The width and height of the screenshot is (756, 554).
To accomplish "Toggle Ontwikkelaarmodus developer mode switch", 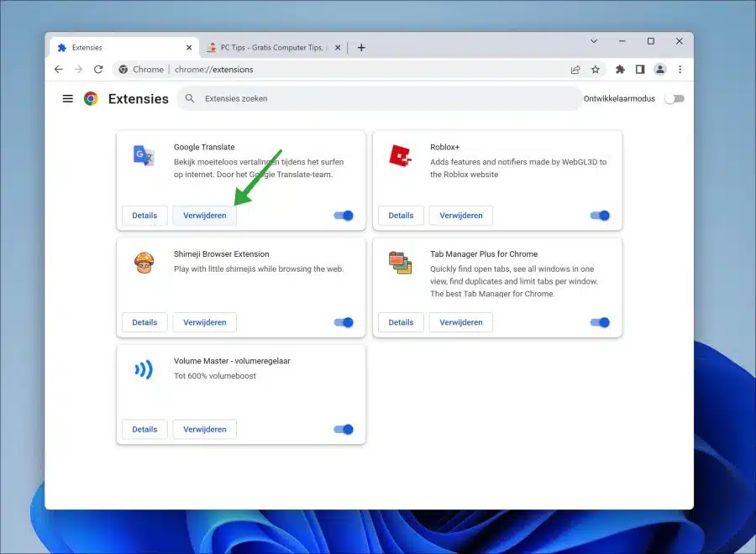I will pos(674,99).
